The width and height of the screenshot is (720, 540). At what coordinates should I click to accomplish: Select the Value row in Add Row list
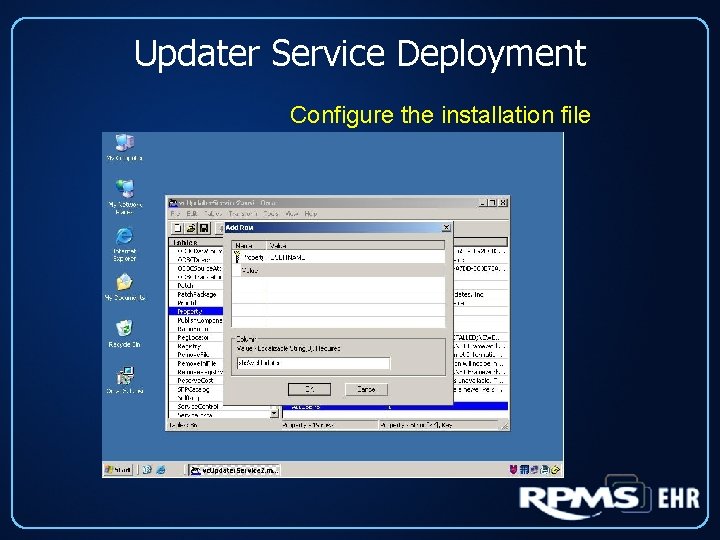click(x=339, y=270)
